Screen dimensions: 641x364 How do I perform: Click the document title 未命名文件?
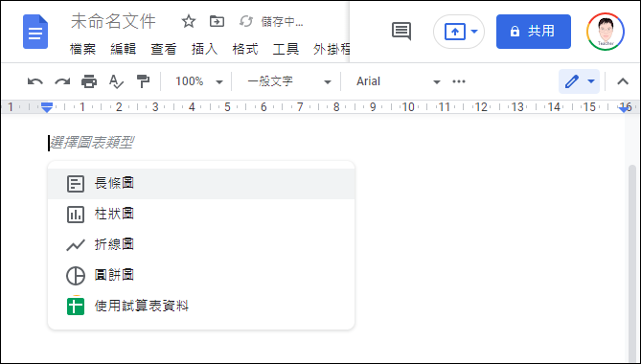click(113, 21)
